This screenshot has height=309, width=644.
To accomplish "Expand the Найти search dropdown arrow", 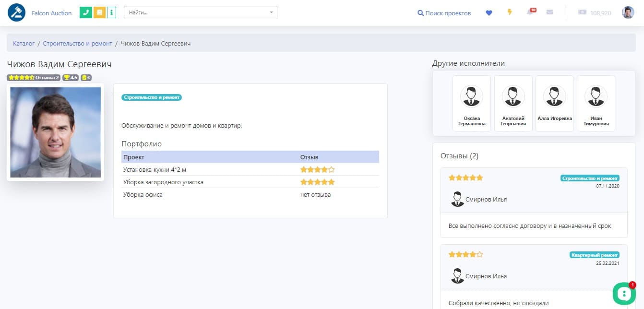I will (271, 12).
